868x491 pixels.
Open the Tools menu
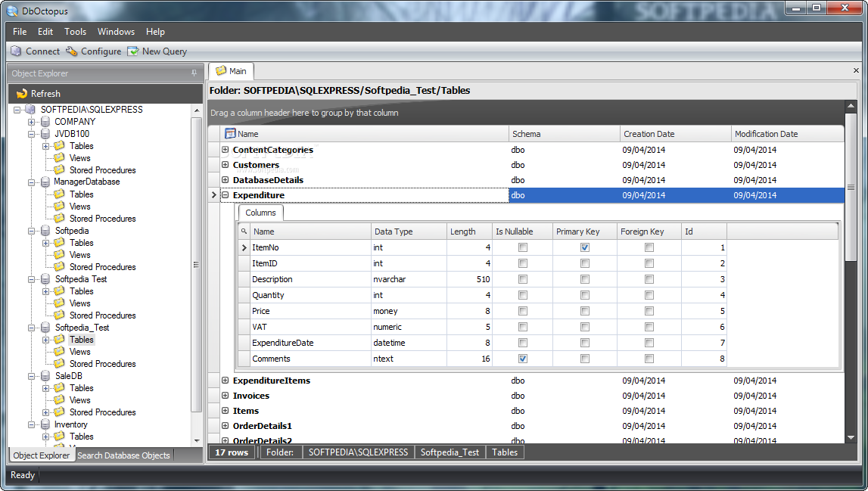pyautogui.click(x=75, y=32)
